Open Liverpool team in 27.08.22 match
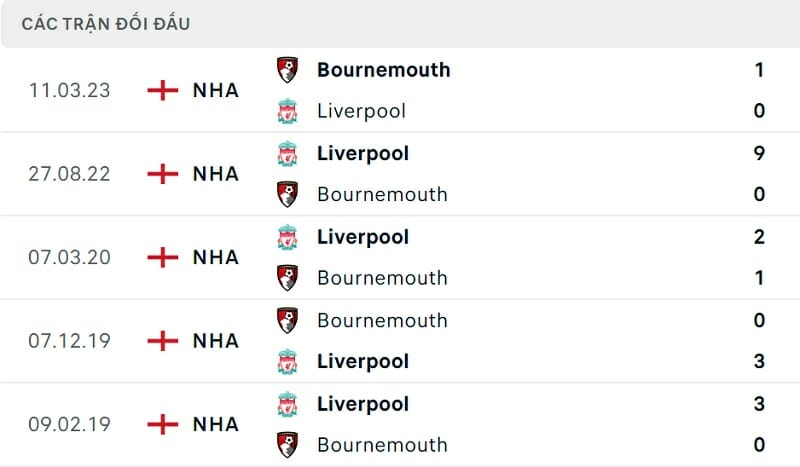 pos(362,154)
